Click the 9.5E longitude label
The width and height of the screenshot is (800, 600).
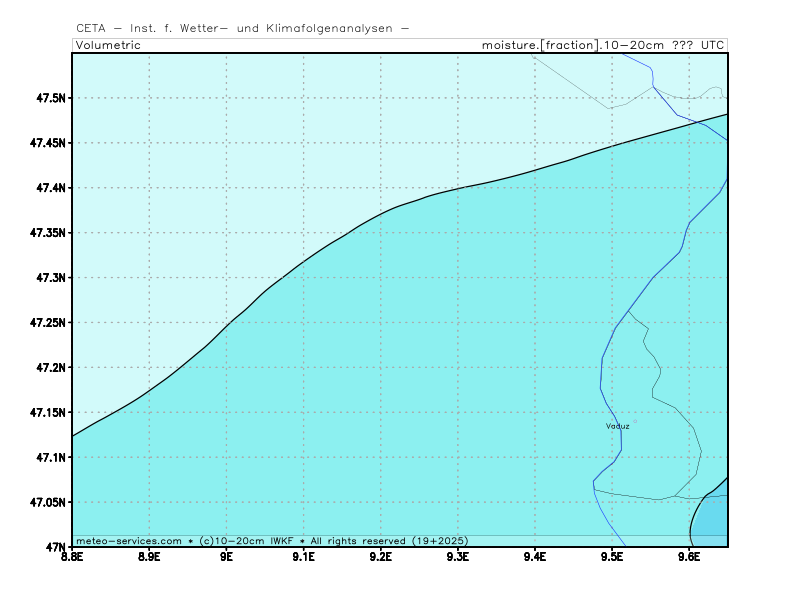pos(612,557)
